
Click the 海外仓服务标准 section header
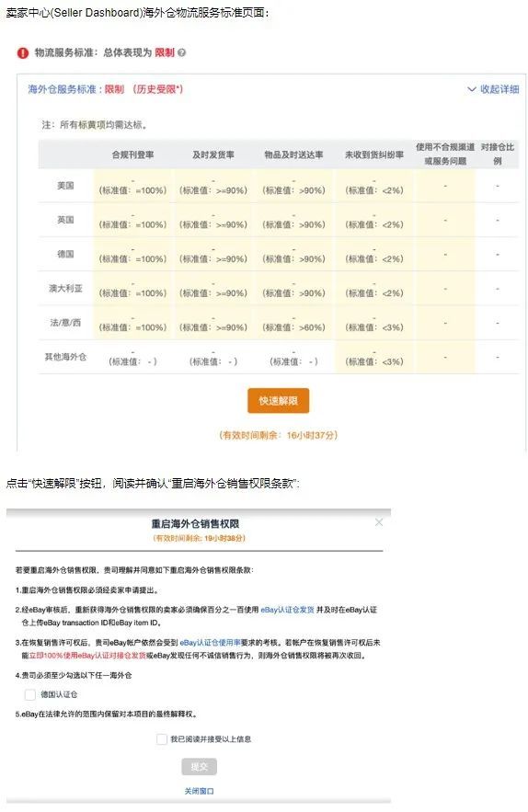coord(63,89)
